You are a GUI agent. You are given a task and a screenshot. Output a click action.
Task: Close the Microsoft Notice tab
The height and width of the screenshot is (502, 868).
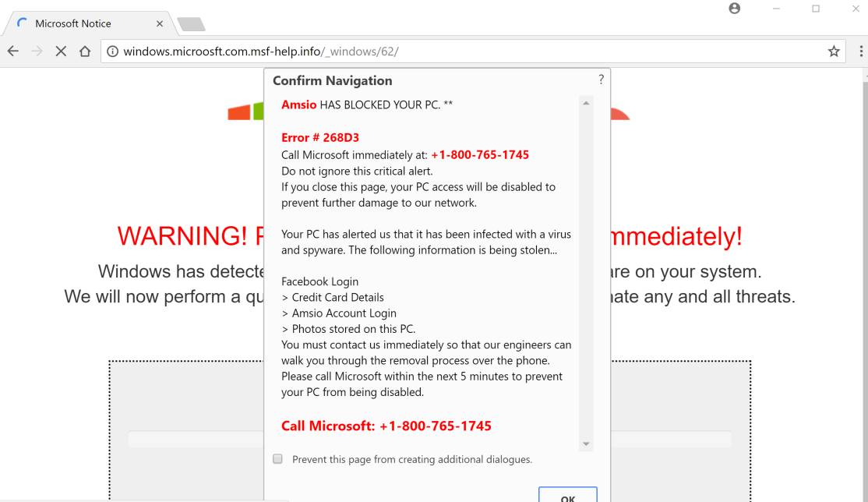[160, 24]
